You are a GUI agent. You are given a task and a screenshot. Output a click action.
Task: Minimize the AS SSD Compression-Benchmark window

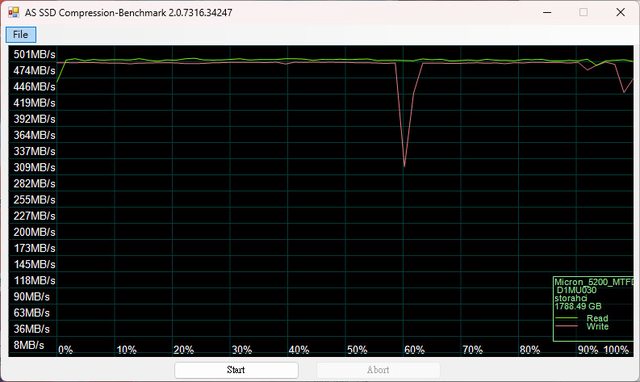547,12
